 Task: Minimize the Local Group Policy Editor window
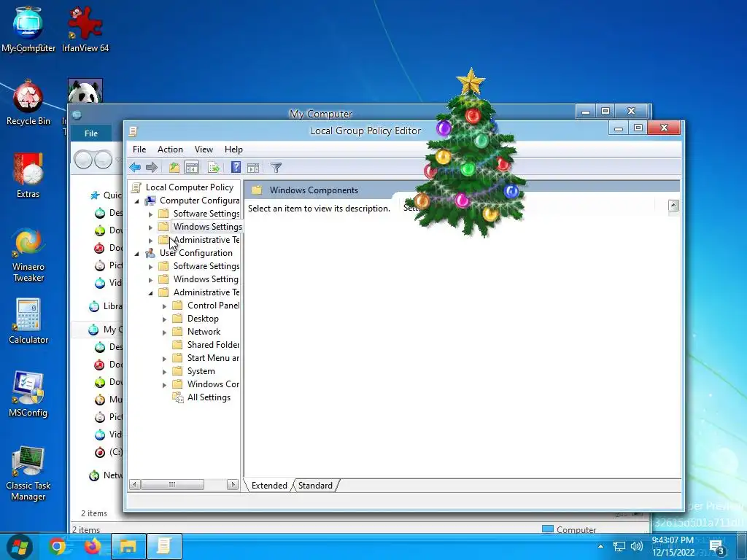point(619,128)
